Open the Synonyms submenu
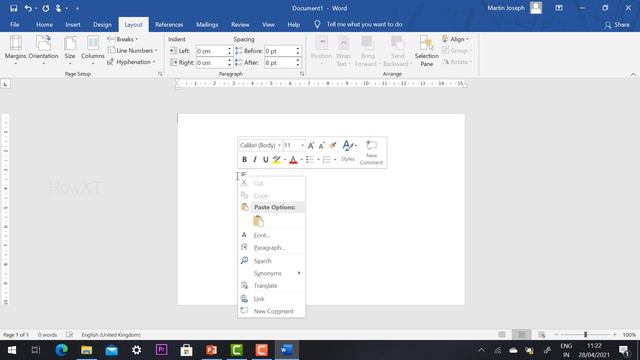This screenshot has width=640, height=360. click(271, 273)
